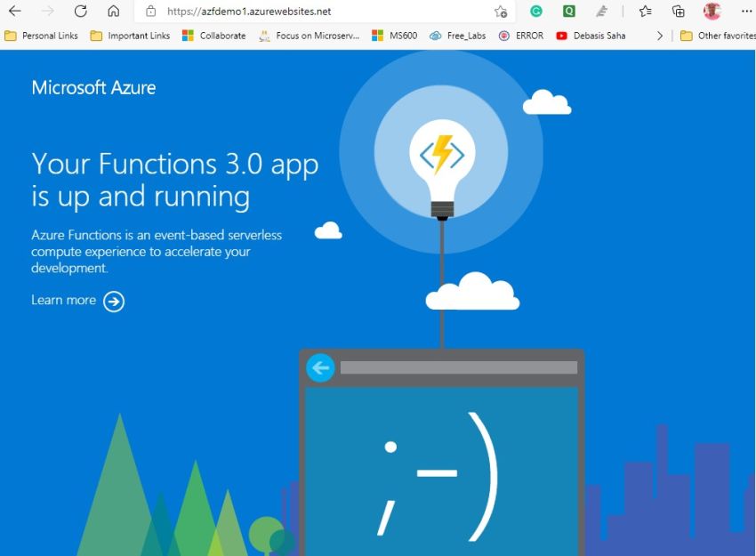Open the browser settings ellipsis menu
This screenshot has width=756, height=556.
coord(745,11)
